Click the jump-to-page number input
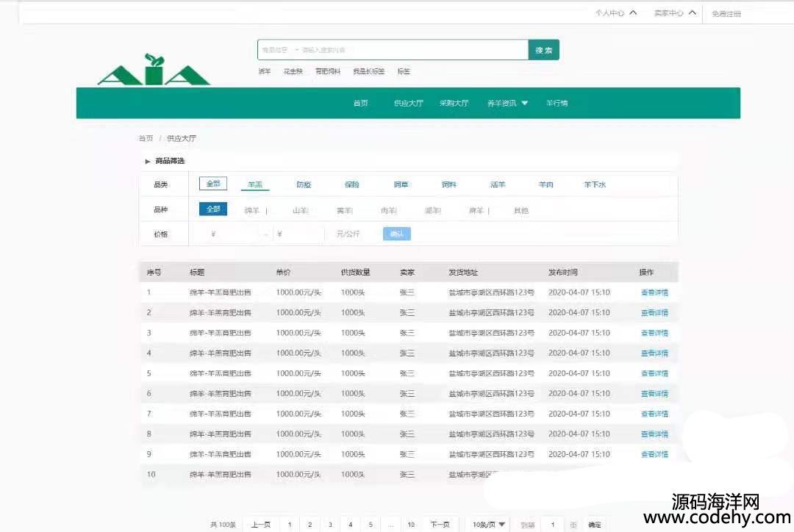The height and width of the screenshot is (532, 794). point(553,525)
